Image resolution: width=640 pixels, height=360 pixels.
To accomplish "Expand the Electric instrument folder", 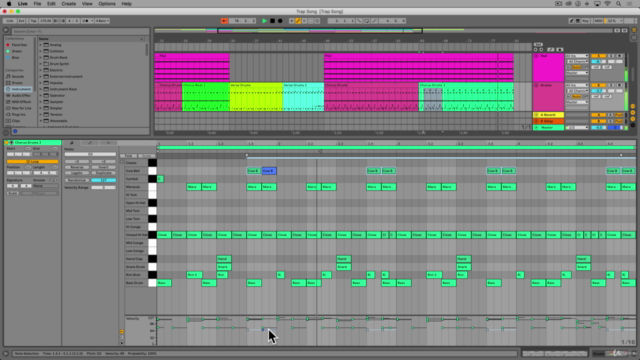I will point(40,70).
